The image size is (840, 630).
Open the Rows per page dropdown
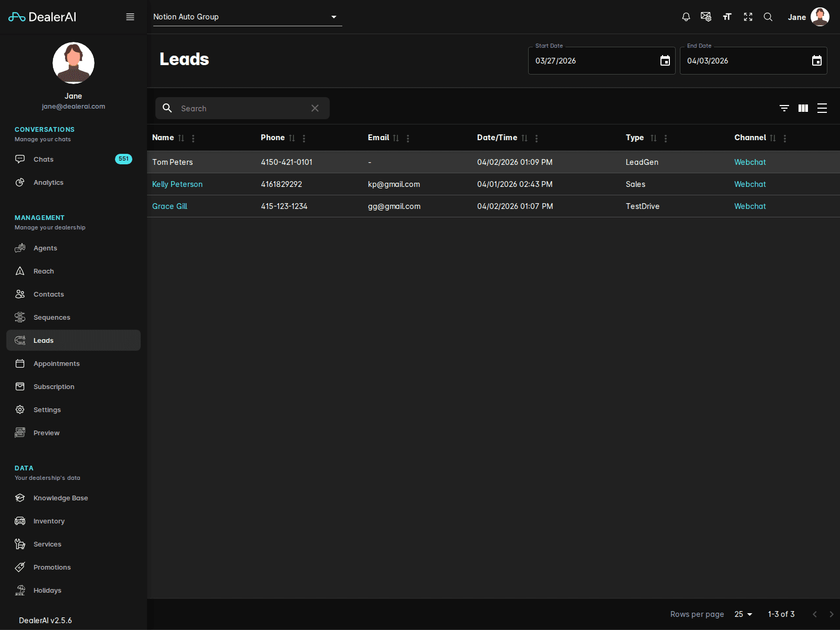click(x=743, y=614)
